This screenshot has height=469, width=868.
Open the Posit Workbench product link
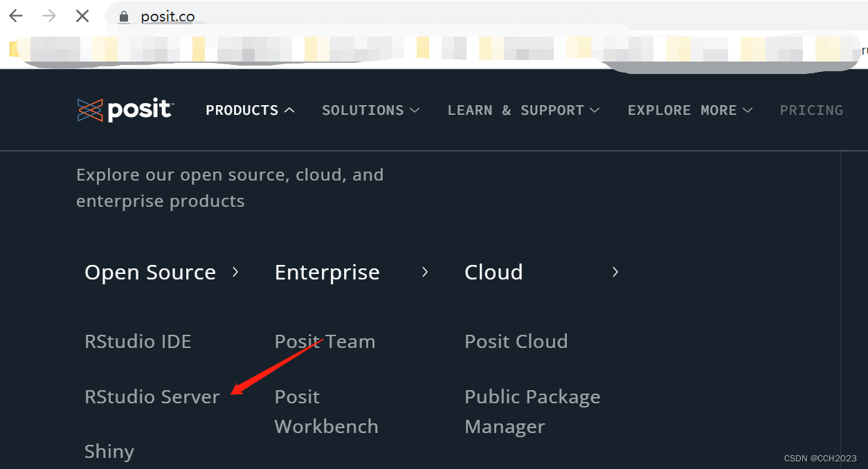[x=327, y=412]
